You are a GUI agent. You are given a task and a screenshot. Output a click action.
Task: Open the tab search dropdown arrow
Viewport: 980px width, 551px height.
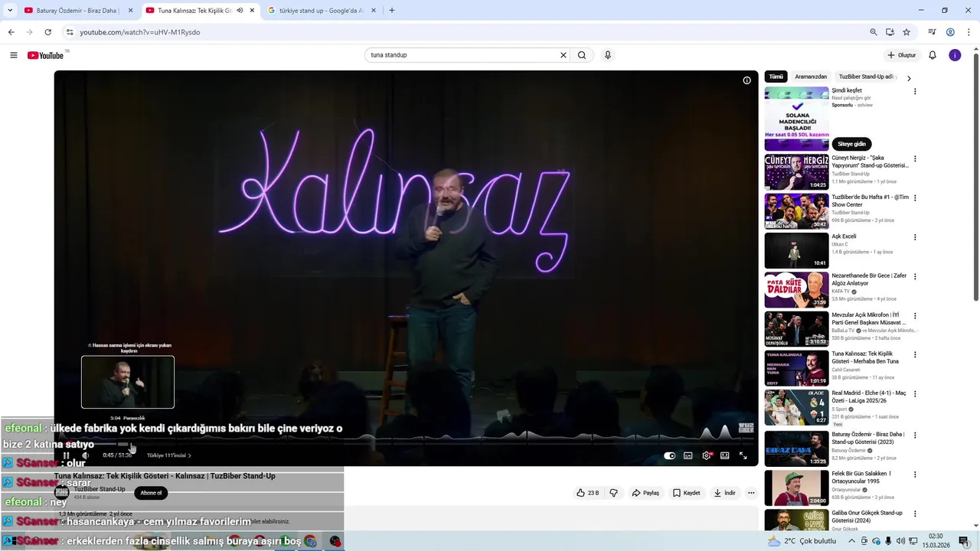(10, 11)
